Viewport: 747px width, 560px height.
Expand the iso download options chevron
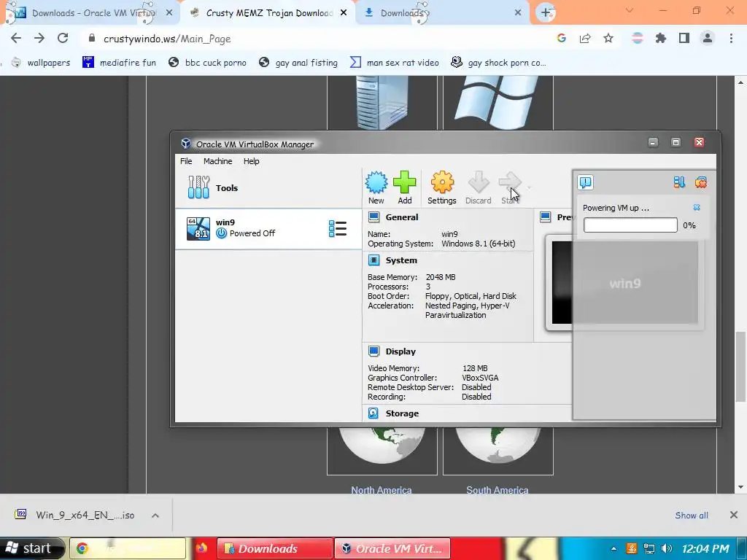tap(155, 516)
